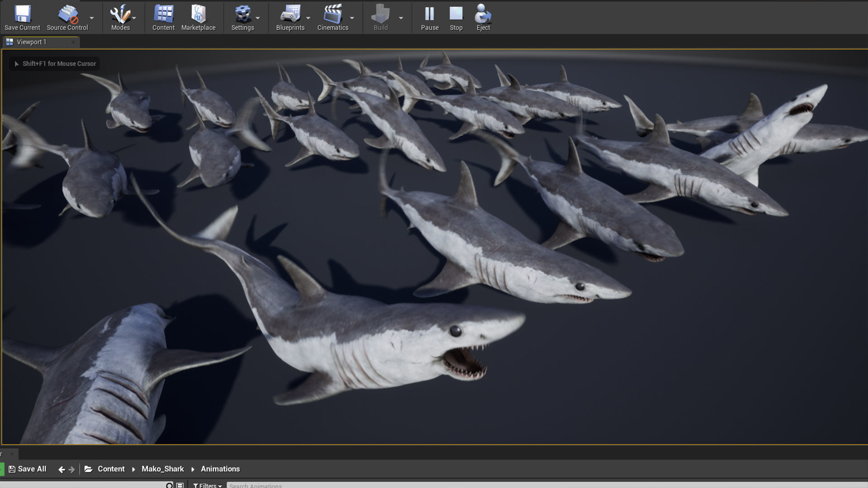Image resolution: width=868 pixels, height=488 pixels.
Task: Select the Viewport 1 tab
Action: 32,42
